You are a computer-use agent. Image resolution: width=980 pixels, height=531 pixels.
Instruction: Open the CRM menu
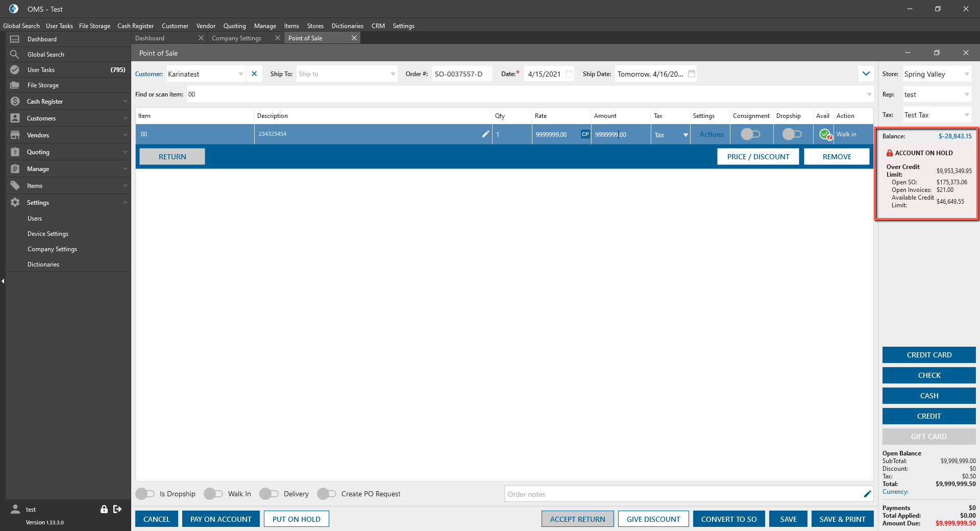tap(378, 26)
